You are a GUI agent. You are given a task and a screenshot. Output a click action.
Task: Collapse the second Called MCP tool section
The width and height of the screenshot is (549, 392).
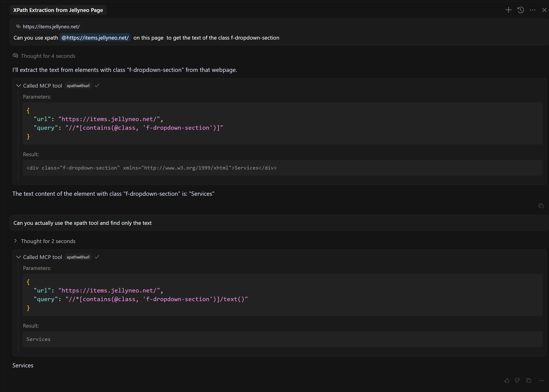[19, 257]
